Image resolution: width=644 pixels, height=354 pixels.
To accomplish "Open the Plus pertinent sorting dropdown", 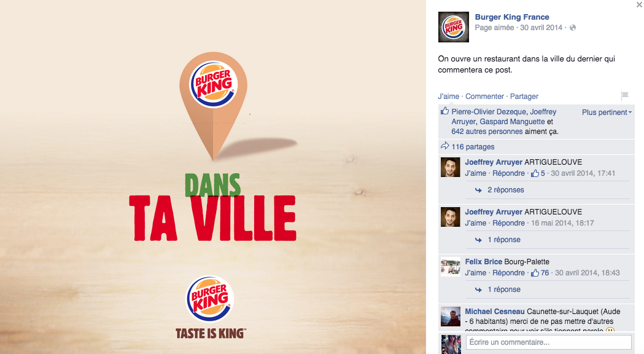I will (607, 112).
